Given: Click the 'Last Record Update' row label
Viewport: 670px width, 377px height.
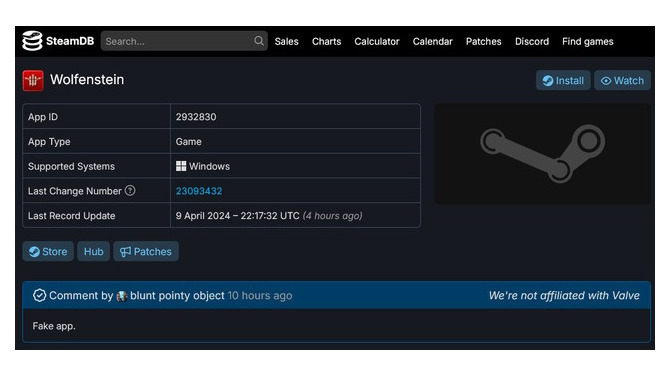Looking at the screenshot, I should (71, 216).
